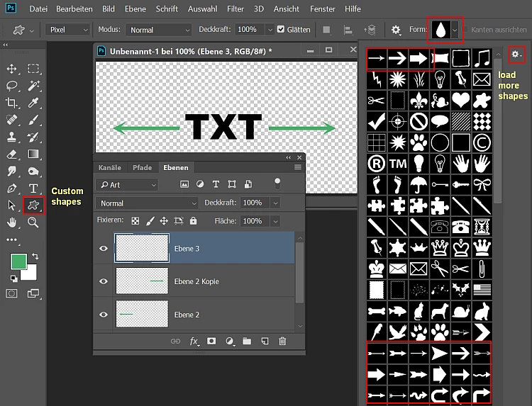The height and width of the screenshot is (406, 532).
Task: Open geometry options gear in options bar
Action: (x=396, y=30)
